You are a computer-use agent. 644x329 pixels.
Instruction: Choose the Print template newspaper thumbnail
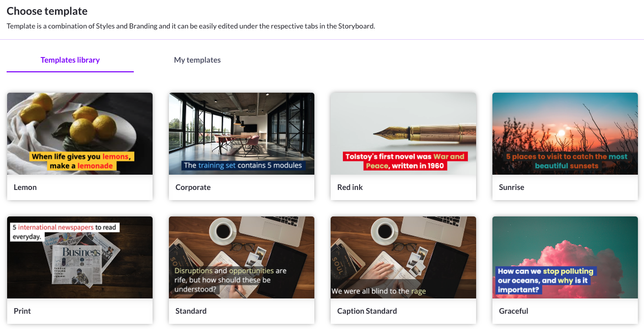(x=80, y=257)
